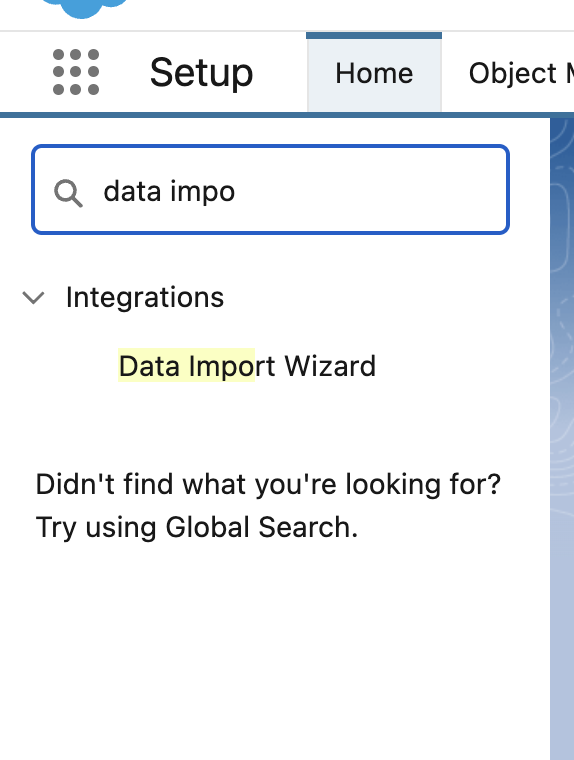Switch to the Home tab
The height and width of the screenshot is (760, 574).
[374, 74]
